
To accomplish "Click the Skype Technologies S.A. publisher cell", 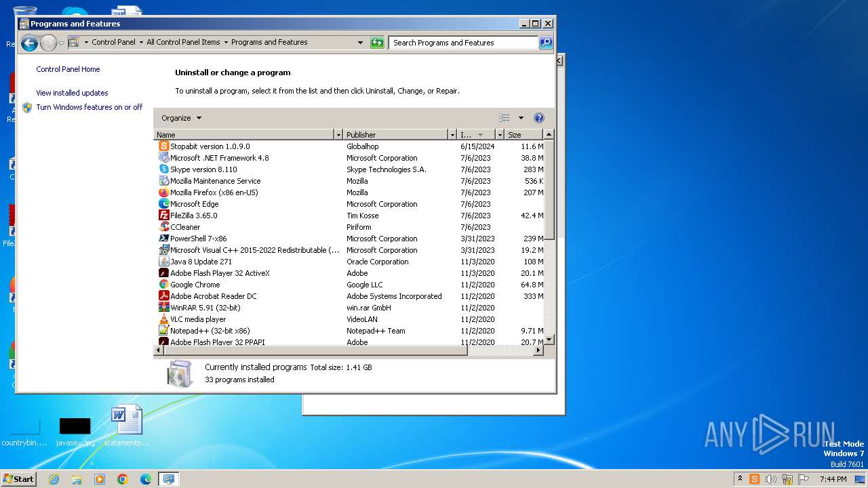I will [387, 169].
